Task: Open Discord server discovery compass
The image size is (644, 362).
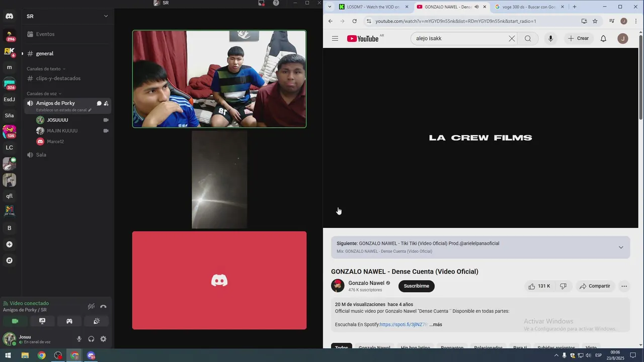Action: click(x=9, y=260)
